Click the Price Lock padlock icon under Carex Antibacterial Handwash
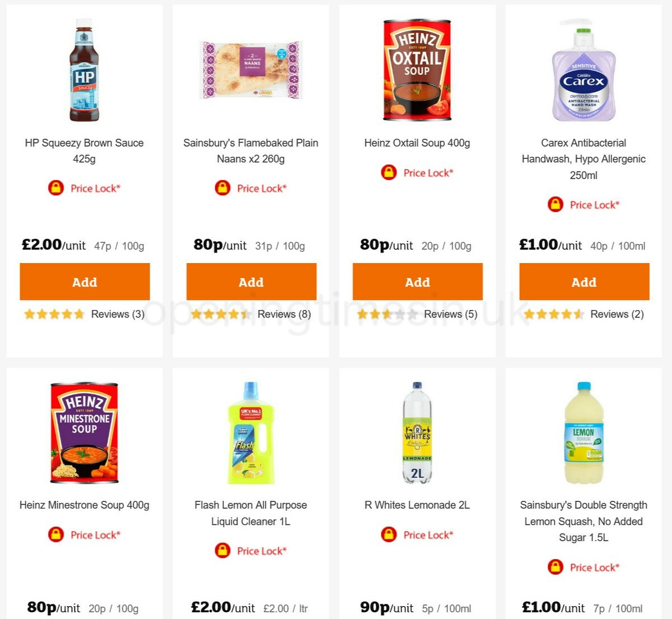 point(554,205)
